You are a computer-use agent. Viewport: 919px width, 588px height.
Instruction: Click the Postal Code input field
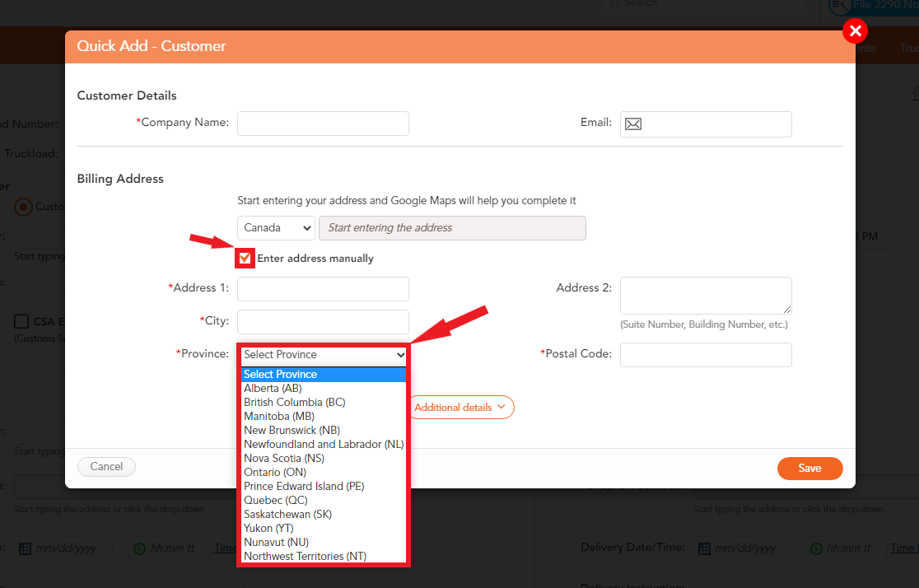point(706,355)
